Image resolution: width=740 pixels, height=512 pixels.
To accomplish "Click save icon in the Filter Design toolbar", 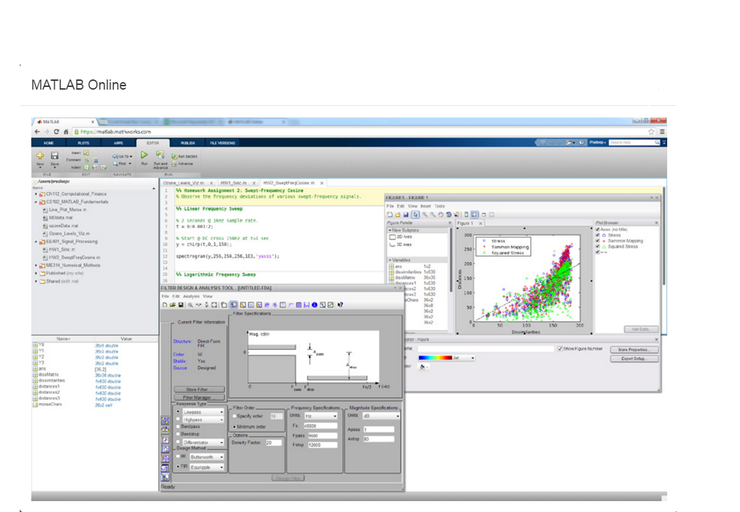I will coord(180,305).
